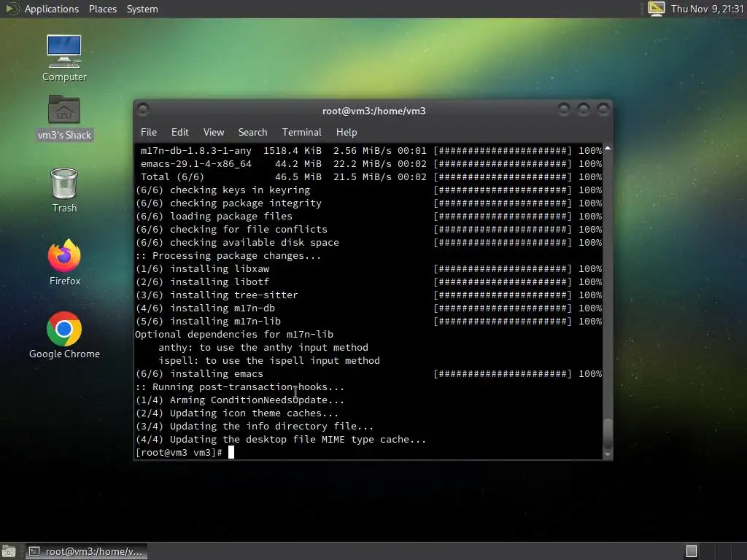Click the show desktop icon in bottom panel
The height and width of the screenshot is (560, 747).
point(9,551)
